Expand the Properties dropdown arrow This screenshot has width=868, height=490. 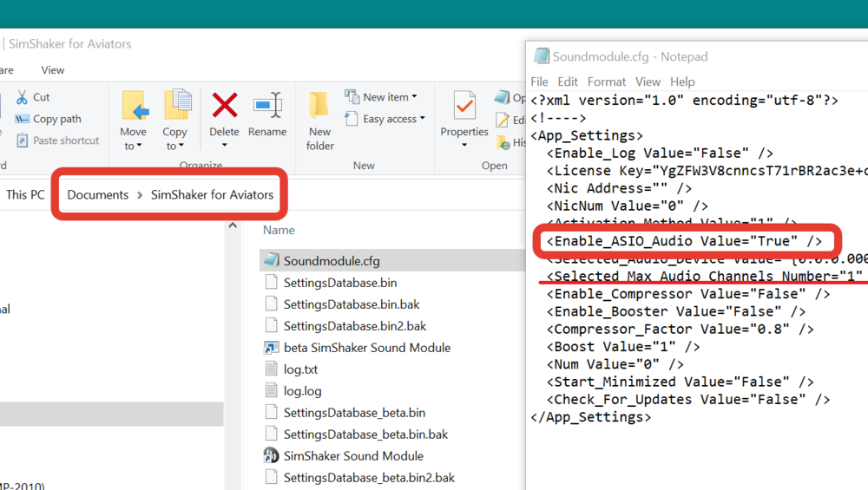[464, 146]
